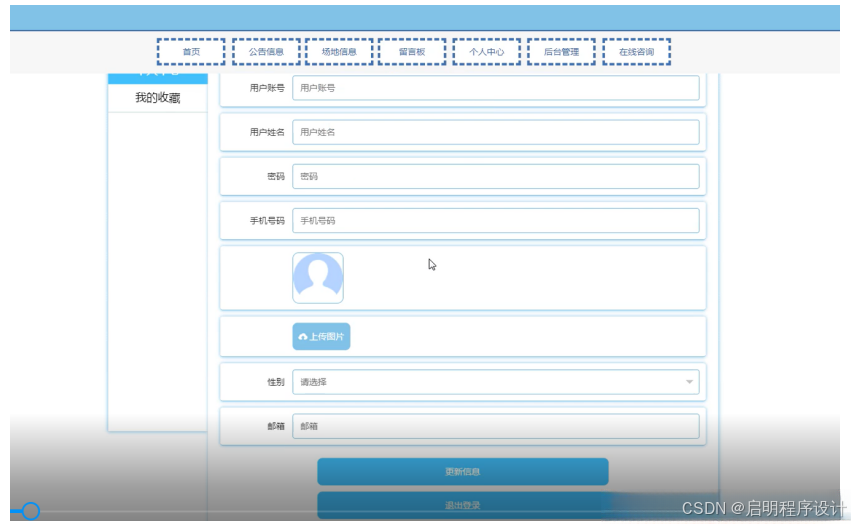Select 我的收藏 in the sidebar
This screenshot has width=851, height=524.
pos(158,98)
